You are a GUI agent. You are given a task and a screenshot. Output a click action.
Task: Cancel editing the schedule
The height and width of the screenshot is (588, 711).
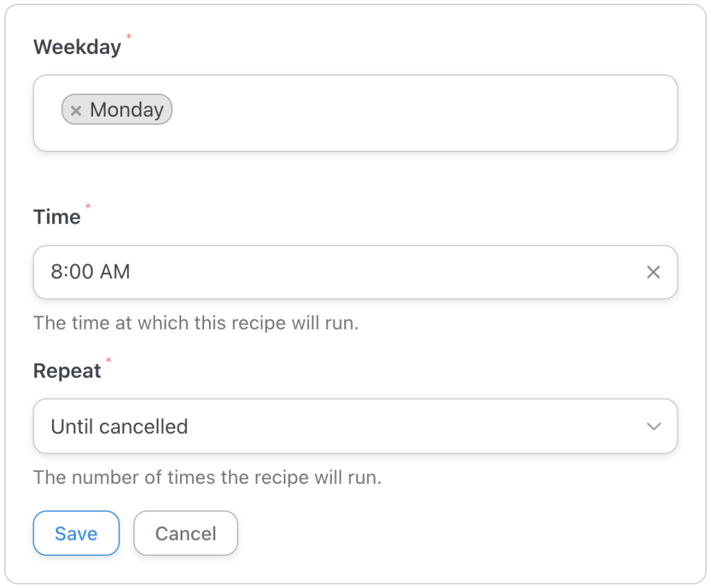point(185,533)
